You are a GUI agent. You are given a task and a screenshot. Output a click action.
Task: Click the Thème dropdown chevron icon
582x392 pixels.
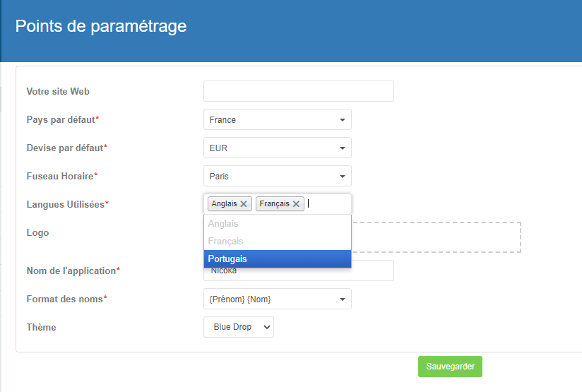coord(266,327)
